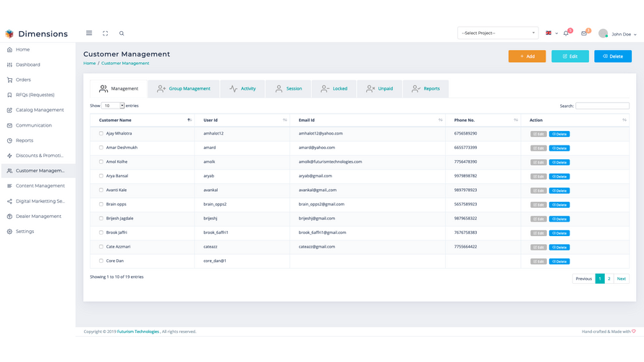Click the Dashboard sidebar icon
This screenshot has width=644, height=362.
pyautogui.click(x=9, y=65)
